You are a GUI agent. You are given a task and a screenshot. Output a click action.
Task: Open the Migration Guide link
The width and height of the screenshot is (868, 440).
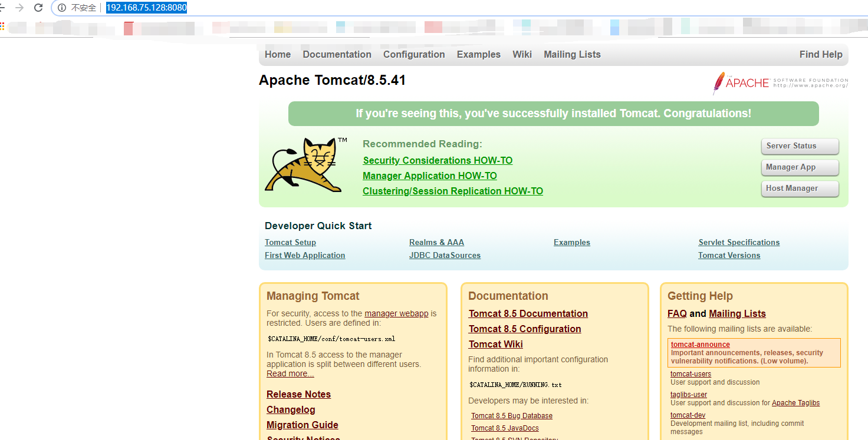point(303,425)
